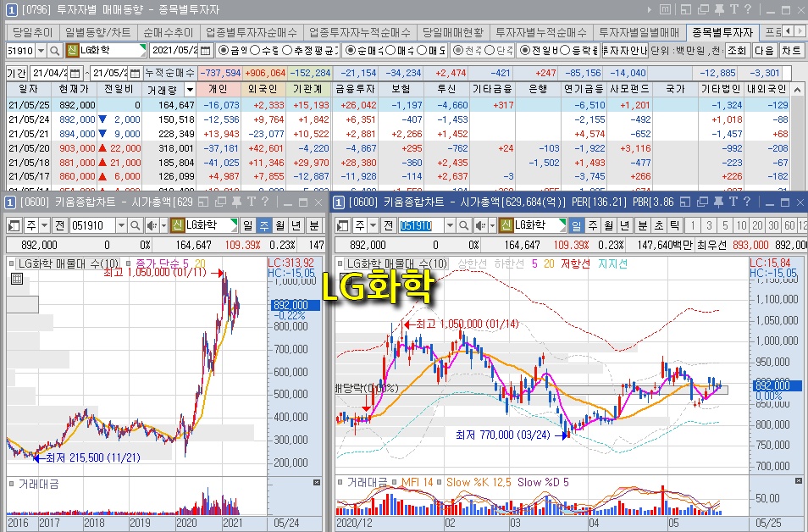Close the volume panel in weekly chart

[x=317, y=483]
